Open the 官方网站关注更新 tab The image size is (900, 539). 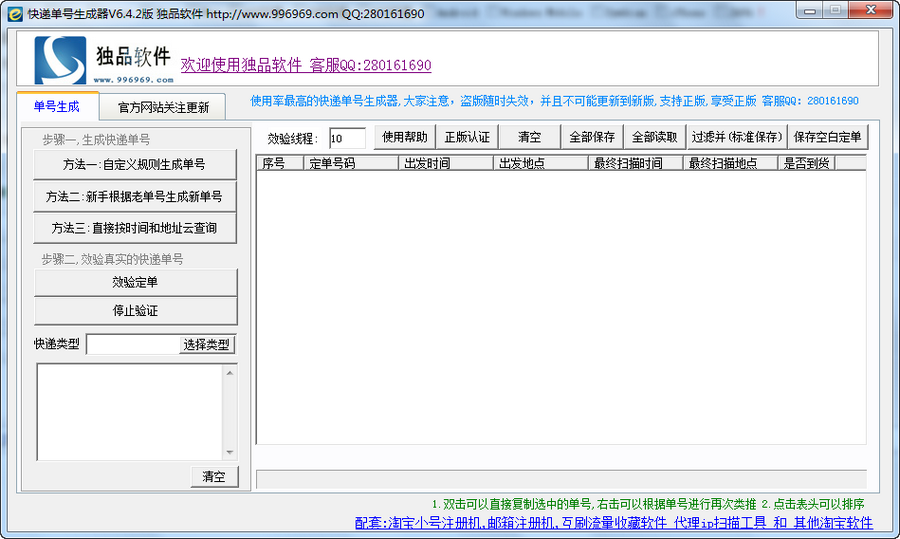[x=163, y=107]
